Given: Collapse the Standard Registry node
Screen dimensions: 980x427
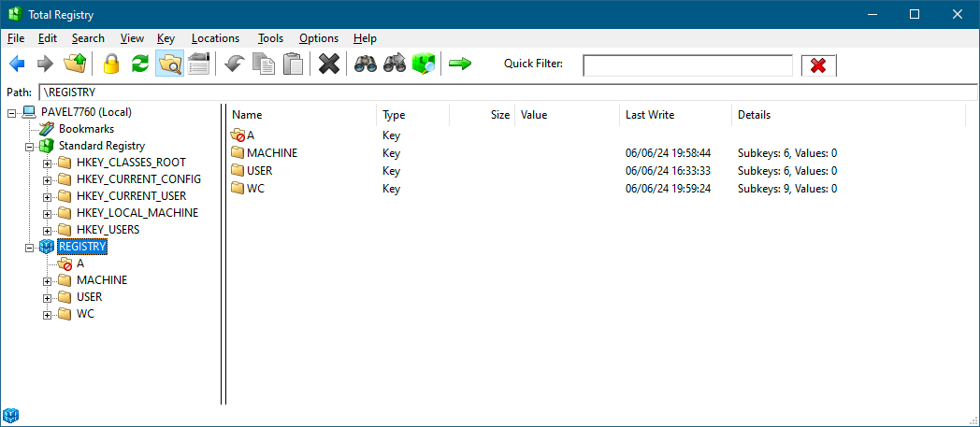Looking at the screenshot, I should (29, 147).
